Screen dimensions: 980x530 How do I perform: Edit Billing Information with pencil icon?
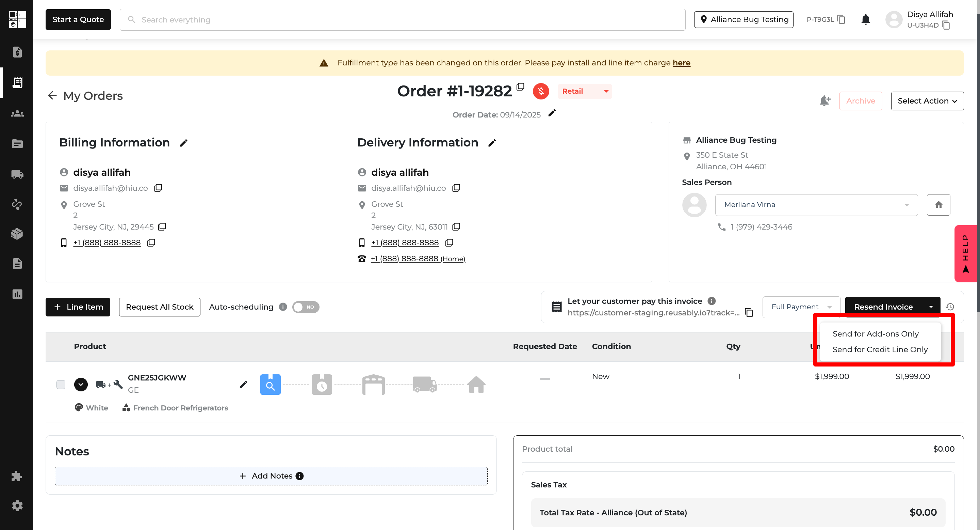coord(183,143)
